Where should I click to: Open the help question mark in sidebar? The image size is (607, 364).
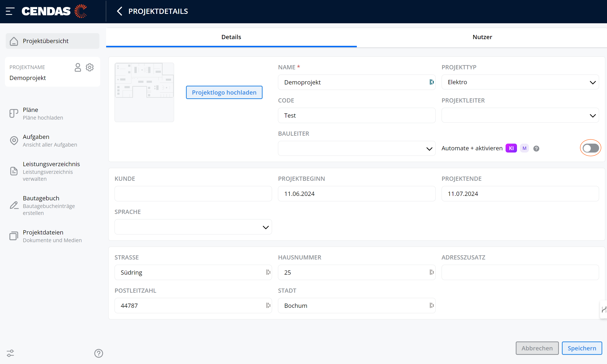(98, 353)
